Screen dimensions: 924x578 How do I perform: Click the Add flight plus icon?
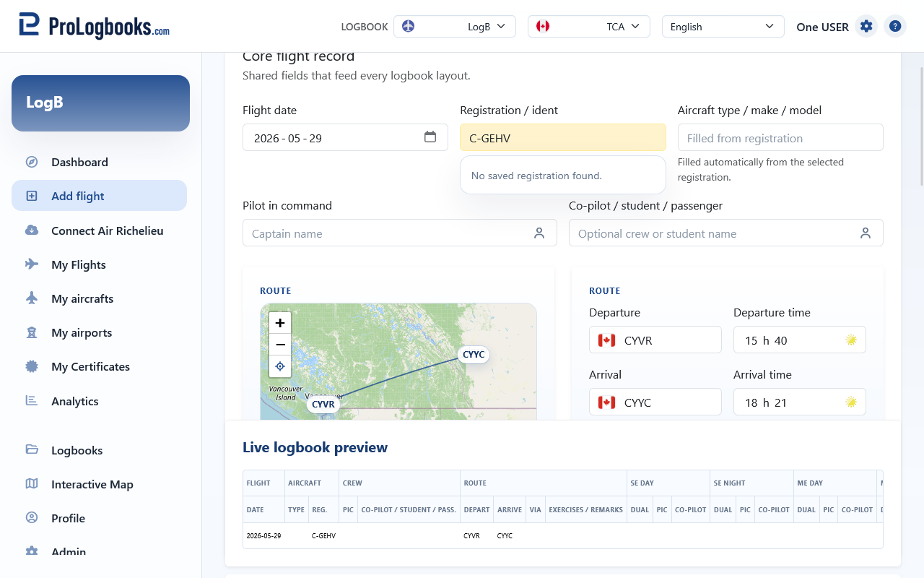coord(32,196)
